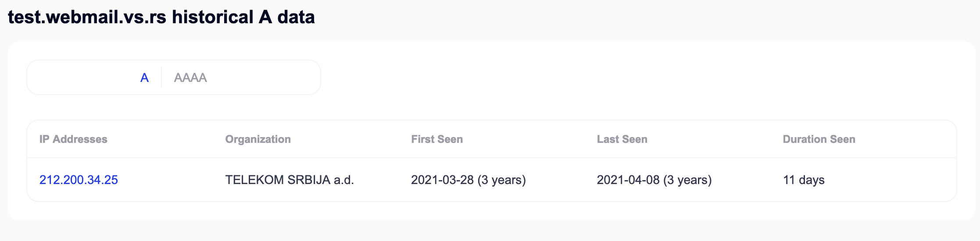Image resolution: width=980 pixels, height=241 pixels.
Task: Click the IP Addresses column header
Action: pos(73,139)
